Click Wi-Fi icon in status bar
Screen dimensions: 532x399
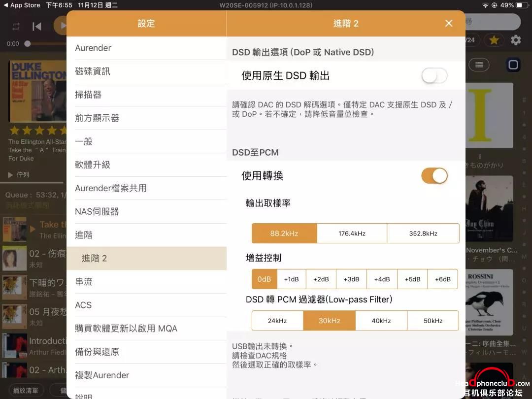pos(485,5)
